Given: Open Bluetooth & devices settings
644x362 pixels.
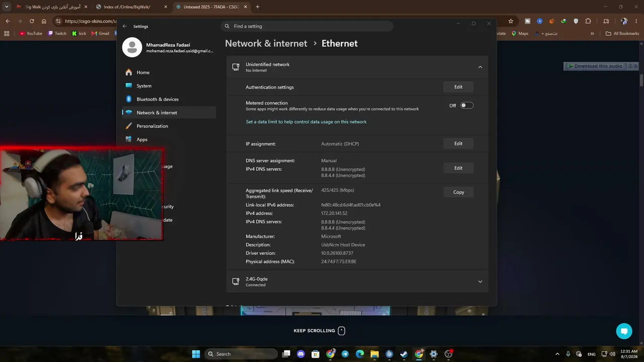Looking at the screenshot, I should [169, 99].
